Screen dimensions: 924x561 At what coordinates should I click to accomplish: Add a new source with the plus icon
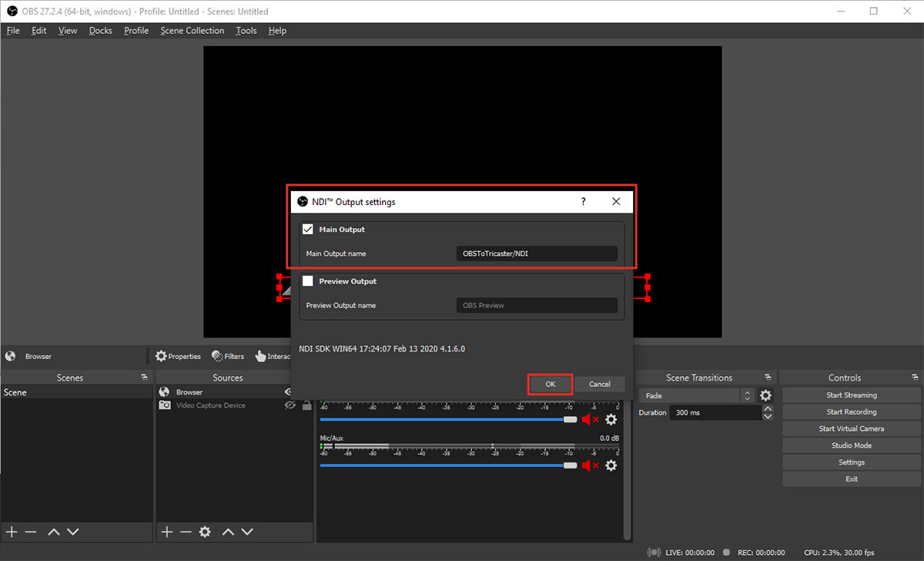click(166, 532)
